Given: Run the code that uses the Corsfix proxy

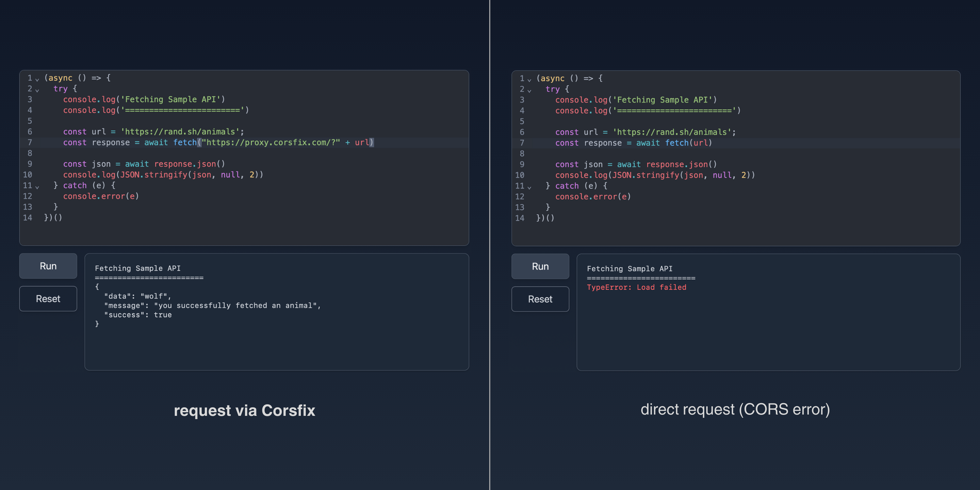Looking at the screenshot, I should (x=48, y=266).
